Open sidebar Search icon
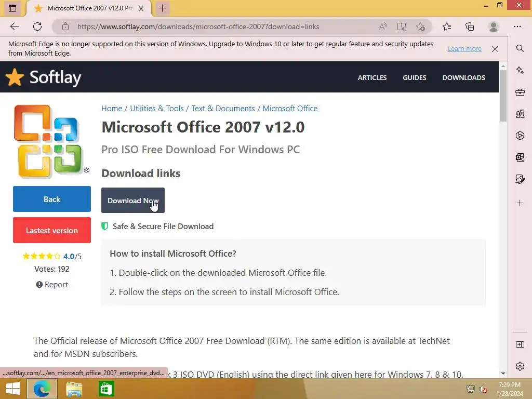 coord(520,48)
